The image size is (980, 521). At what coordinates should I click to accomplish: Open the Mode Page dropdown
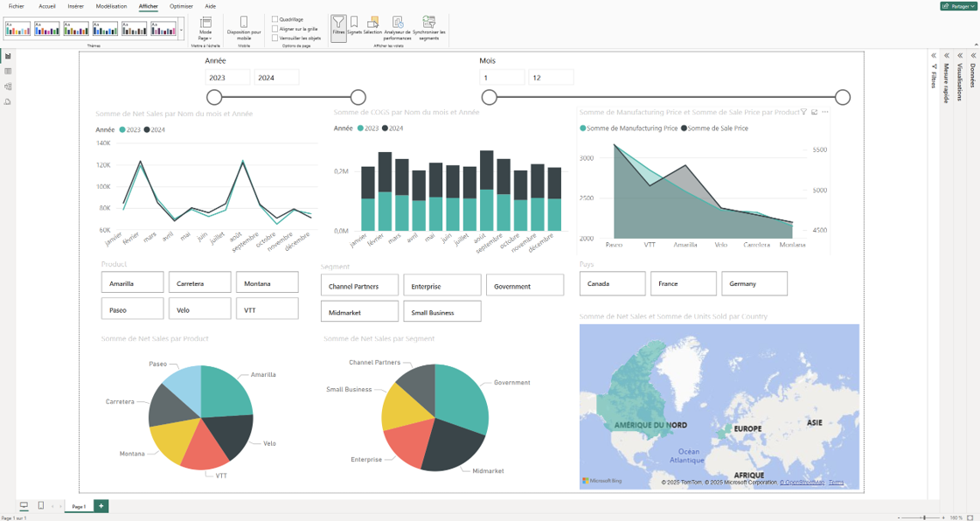(x=205, y=26)
